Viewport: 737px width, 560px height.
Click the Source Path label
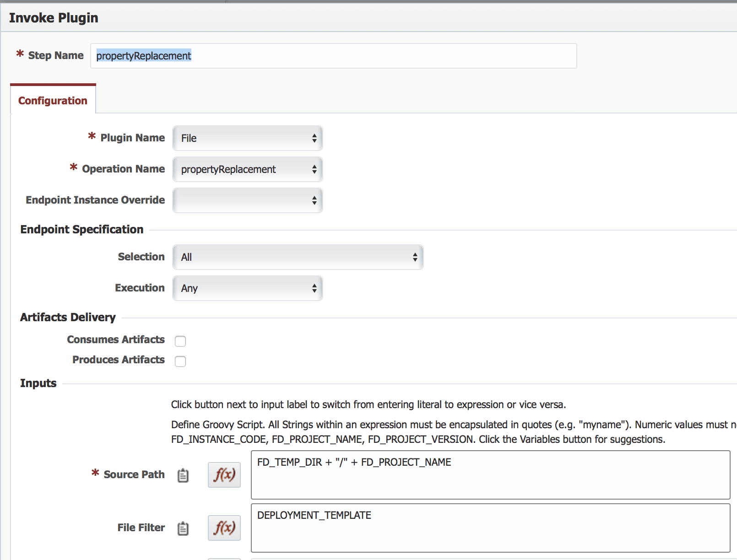[x=134, y=474]
